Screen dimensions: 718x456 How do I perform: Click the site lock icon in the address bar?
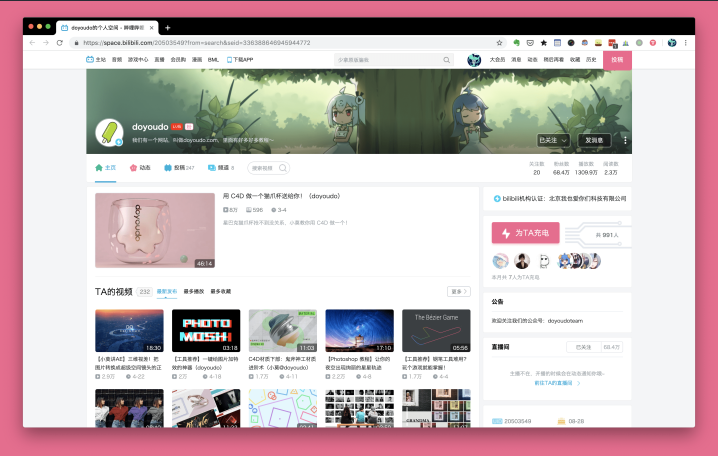click(x=76, y=43)
